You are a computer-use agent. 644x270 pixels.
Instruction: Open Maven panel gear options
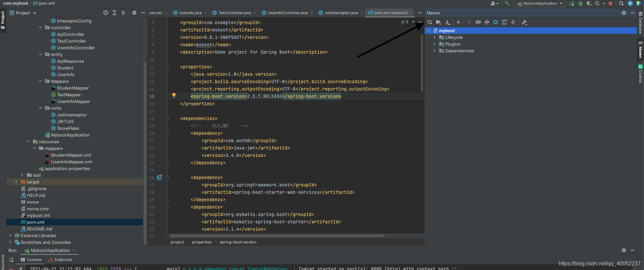point(624,13)
